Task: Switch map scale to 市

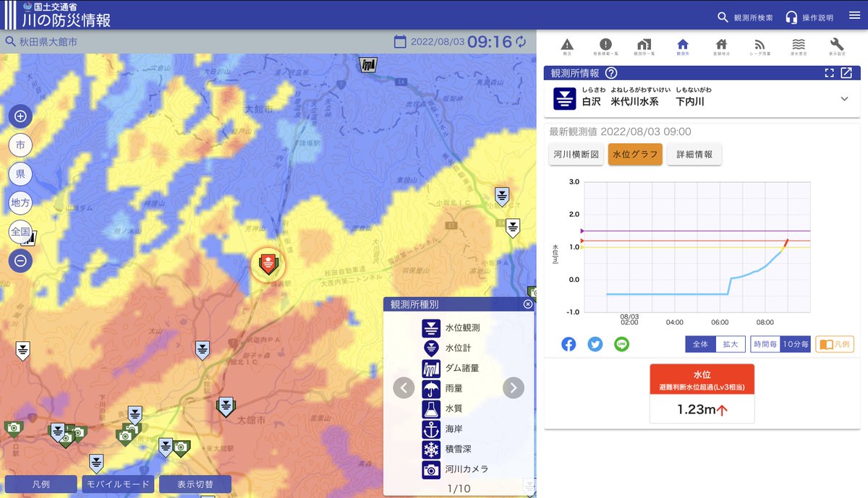Action: (20, 145)
